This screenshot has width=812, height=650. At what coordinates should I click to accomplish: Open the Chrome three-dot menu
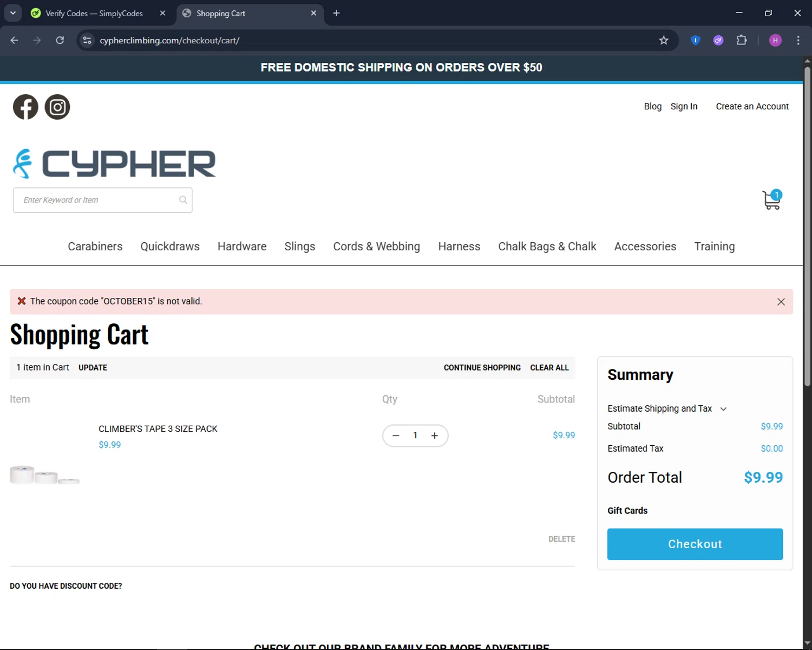[798, 40]
